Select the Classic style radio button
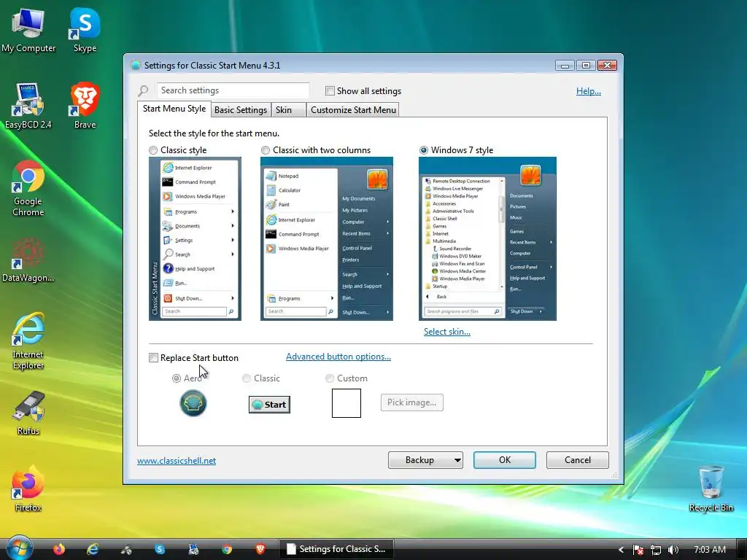 pos(153,150)
